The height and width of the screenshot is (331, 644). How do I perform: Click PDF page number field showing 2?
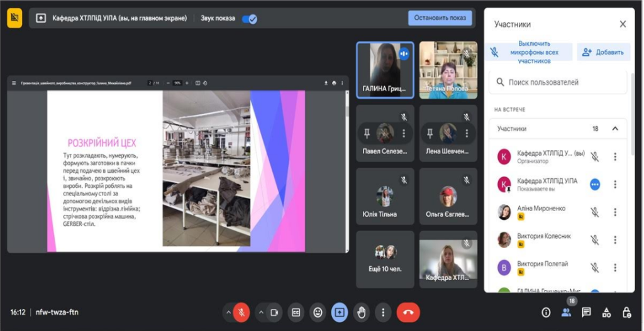click(x=150, y=83)
